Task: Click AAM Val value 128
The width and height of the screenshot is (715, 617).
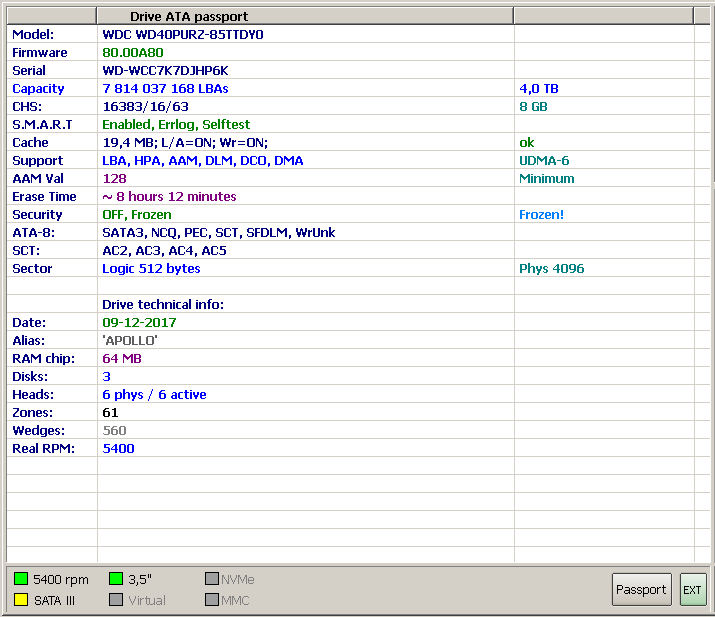Action: coord(114,179)
